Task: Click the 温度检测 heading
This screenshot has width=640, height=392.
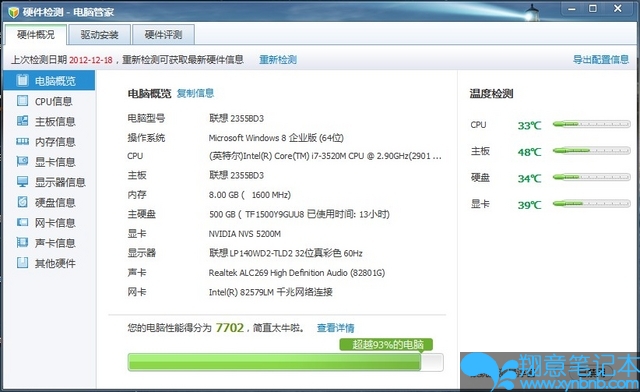Action: pyautogui.click(x=491, y=94)
